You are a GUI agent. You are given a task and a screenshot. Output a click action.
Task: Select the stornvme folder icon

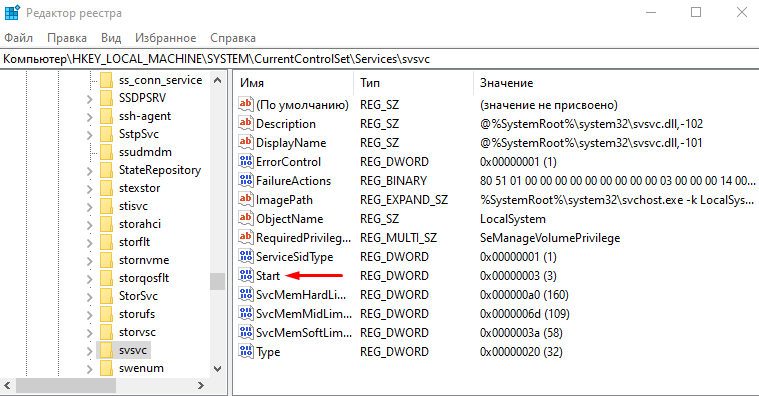point(106,260)
